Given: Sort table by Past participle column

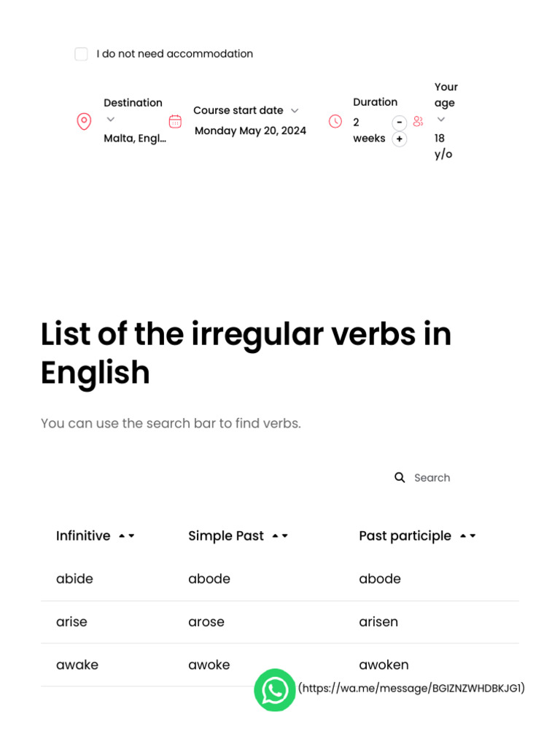Looking at the screenshot, I should [467, 536].
